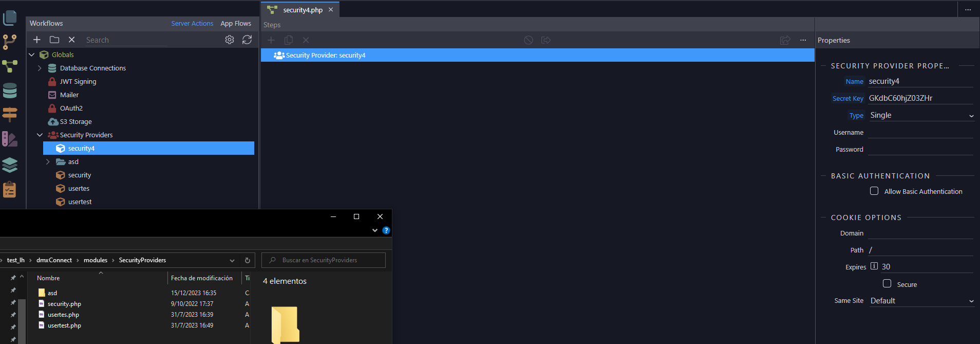Click the new folder icon in Workflows
Viewport: 980px width, 344px height.
(54, 40)
